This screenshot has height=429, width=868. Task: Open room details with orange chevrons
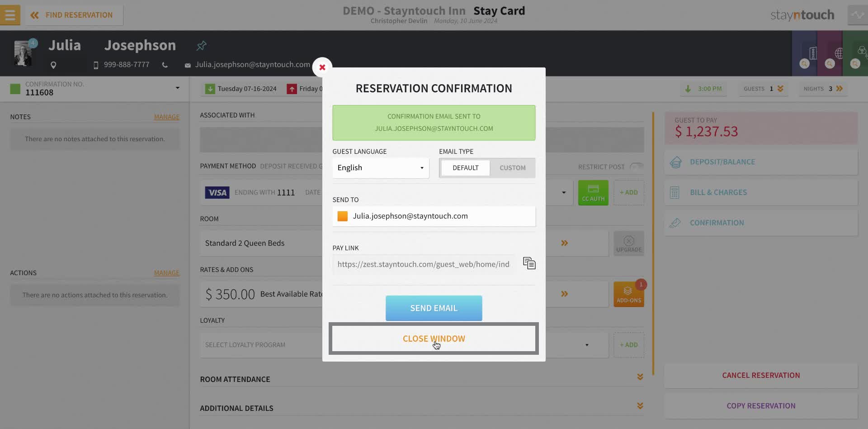[x=565, y=243]
